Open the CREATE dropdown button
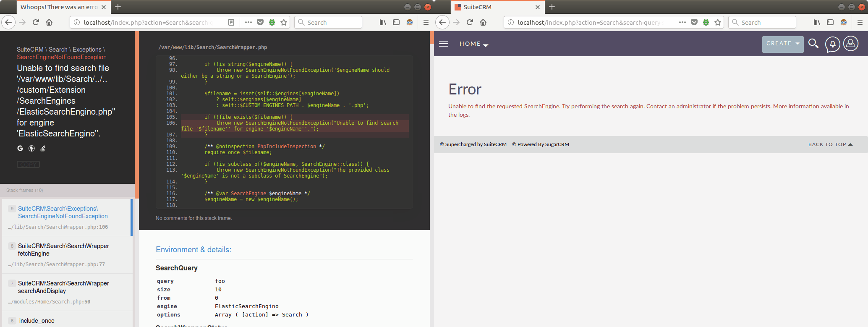Screen dimensions: 868x327 pyautogui.click(x=782, y=44)
